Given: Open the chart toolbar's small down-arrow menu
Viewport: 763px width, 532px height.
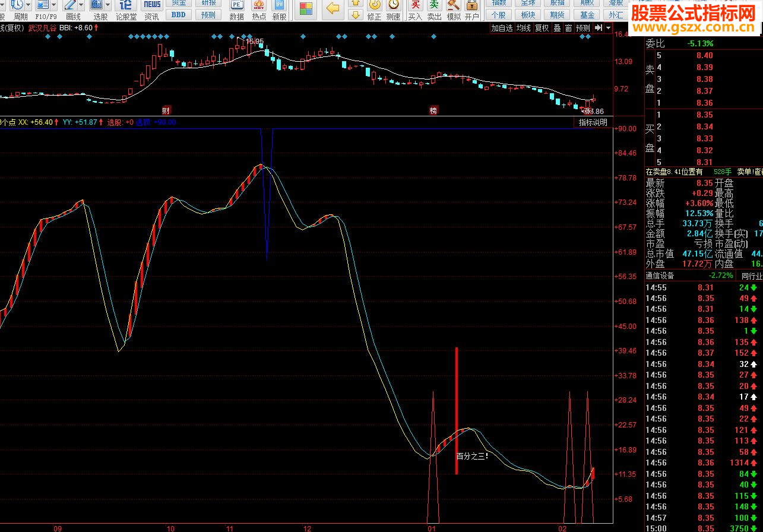Looking at the screenshot, I should coord(609,28).
